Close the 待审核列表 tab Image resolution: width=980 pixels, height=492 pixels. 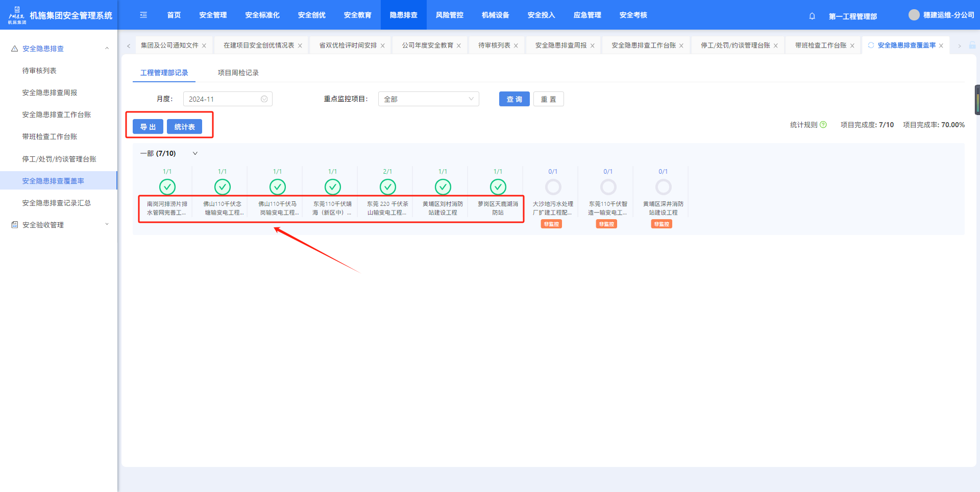(x=516, y=46)
